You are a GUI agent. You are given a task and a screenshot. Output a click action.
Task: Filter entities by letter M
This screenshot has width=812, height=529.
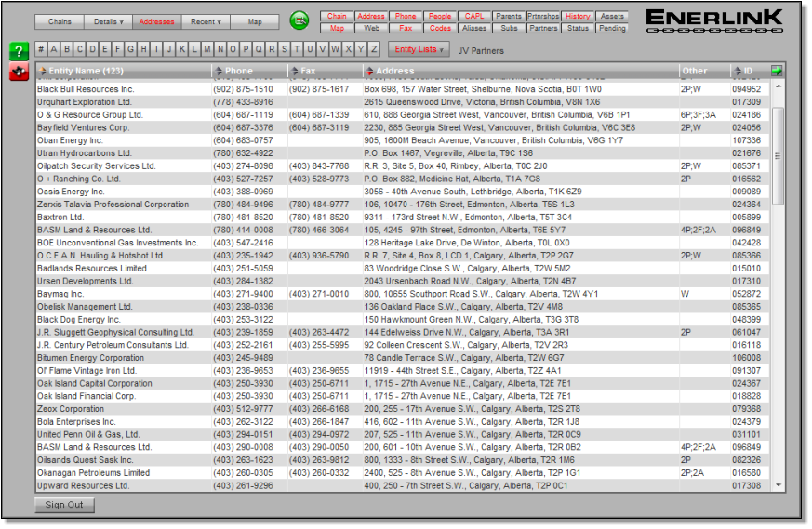pyautogui.click(x=207, y=49)
